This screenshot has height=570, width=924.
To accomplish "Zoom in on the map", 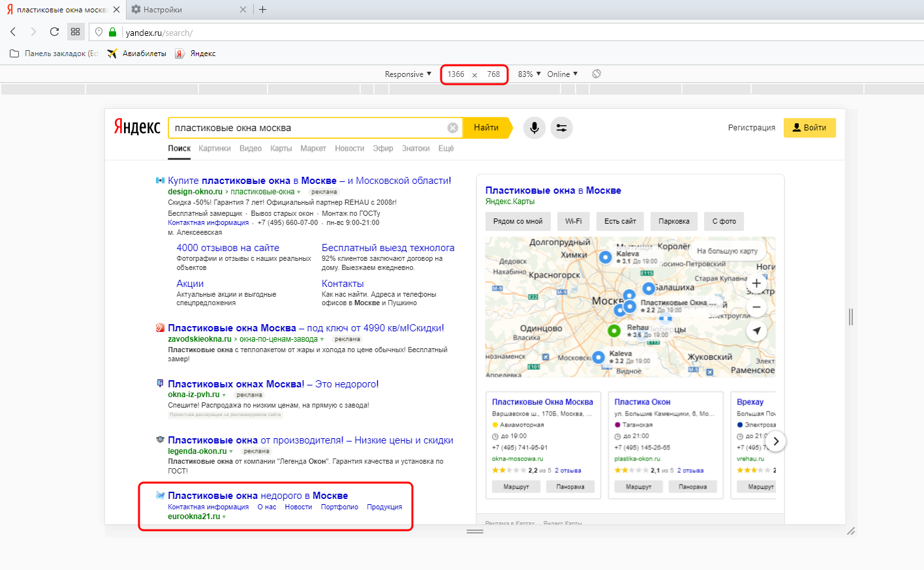I will [756, 283].
